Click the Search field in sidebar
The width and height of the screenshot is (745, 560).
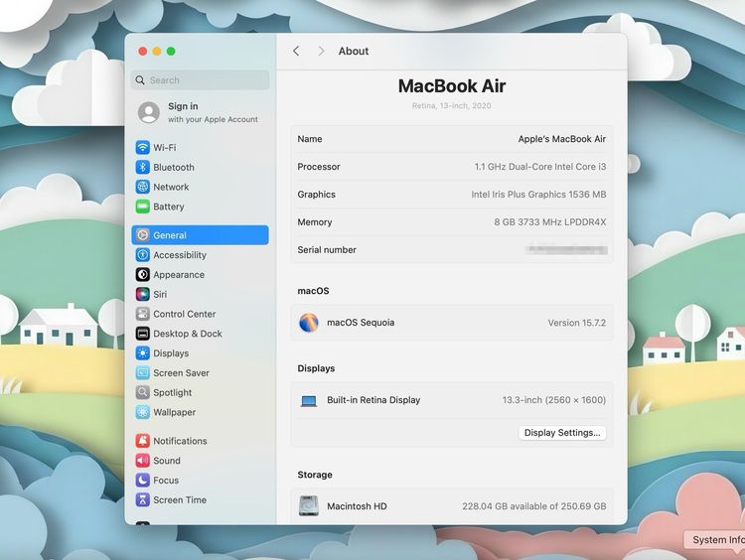point(200,79)
